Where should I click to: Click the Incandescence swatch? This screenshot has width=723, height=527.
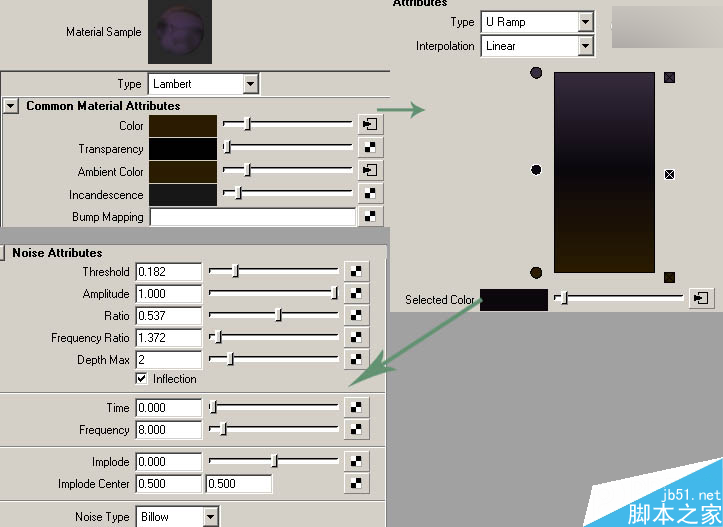coord(183,195)
